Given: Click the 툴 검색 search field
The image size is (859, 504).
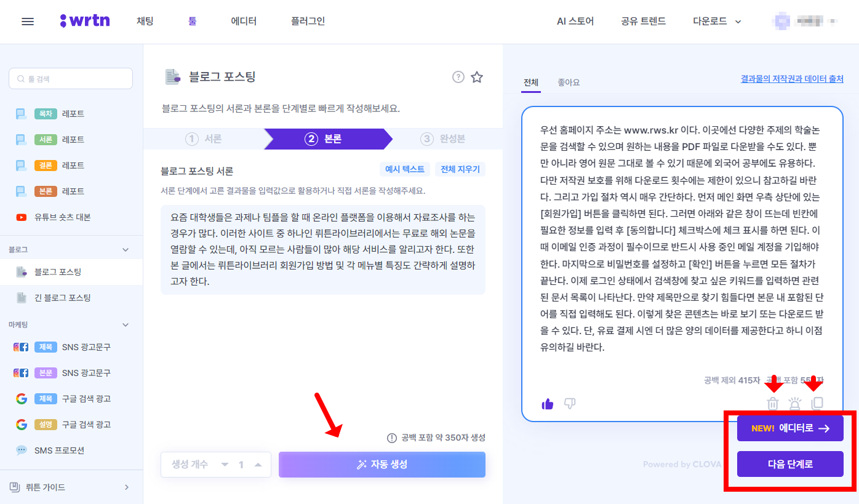Looking at the screenshot, I should coord(70,78).
